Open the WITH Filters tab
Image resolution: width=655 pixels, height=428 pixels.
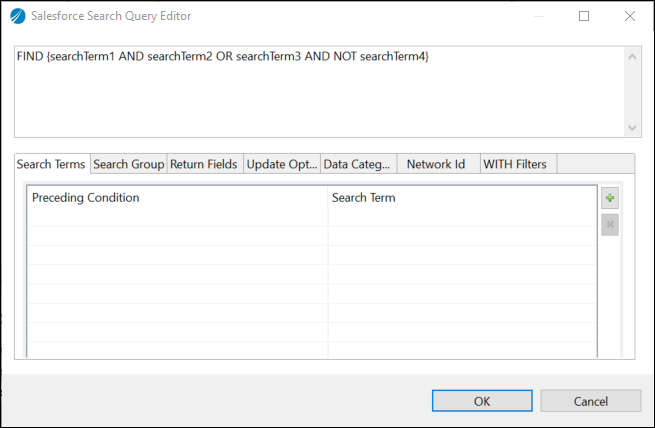point(514,164)
